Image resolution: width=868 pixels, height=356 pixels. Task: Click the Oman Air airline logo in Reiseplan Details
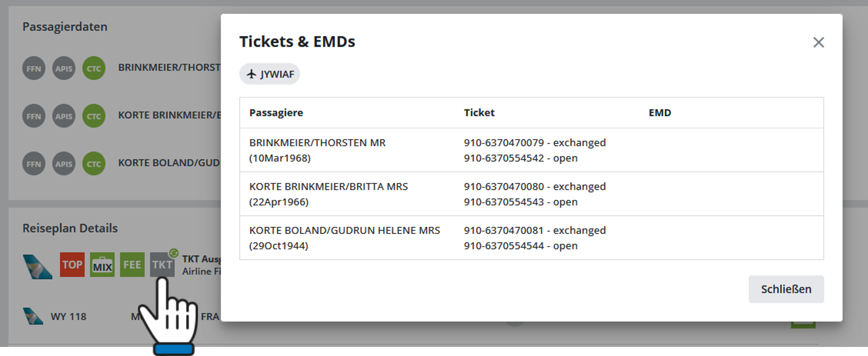(37, 267)
